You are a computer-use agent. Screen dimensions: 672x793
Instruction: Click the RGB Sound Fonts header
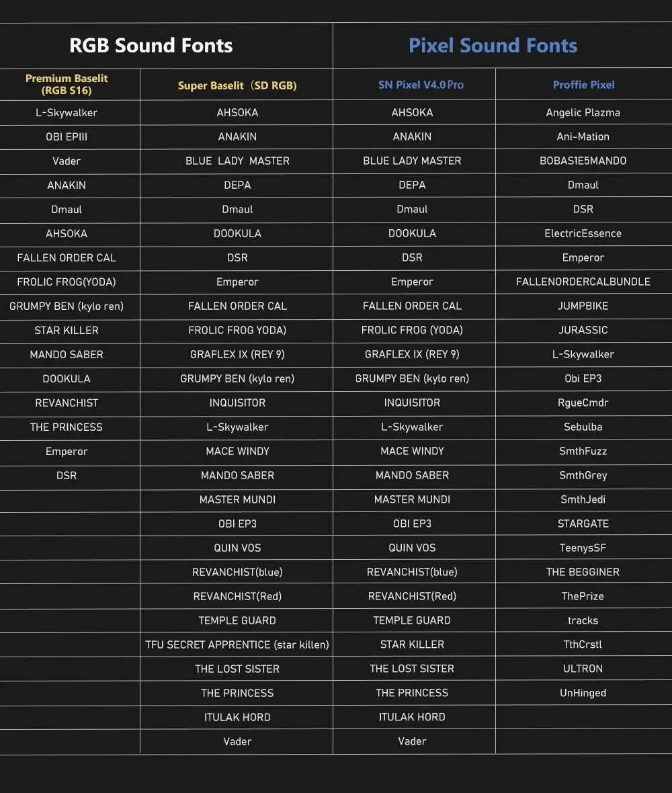tap(151, 46)
